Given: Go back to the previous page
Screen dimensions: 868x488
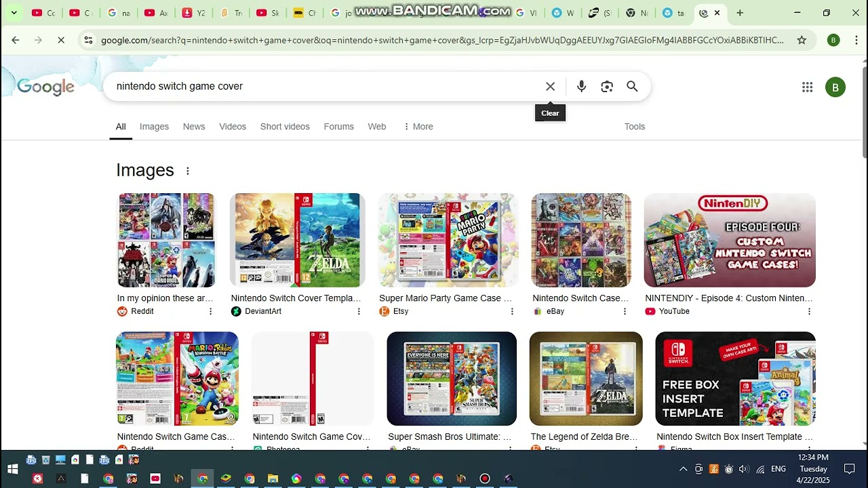Looking at the screenshot, I should 15,40.
